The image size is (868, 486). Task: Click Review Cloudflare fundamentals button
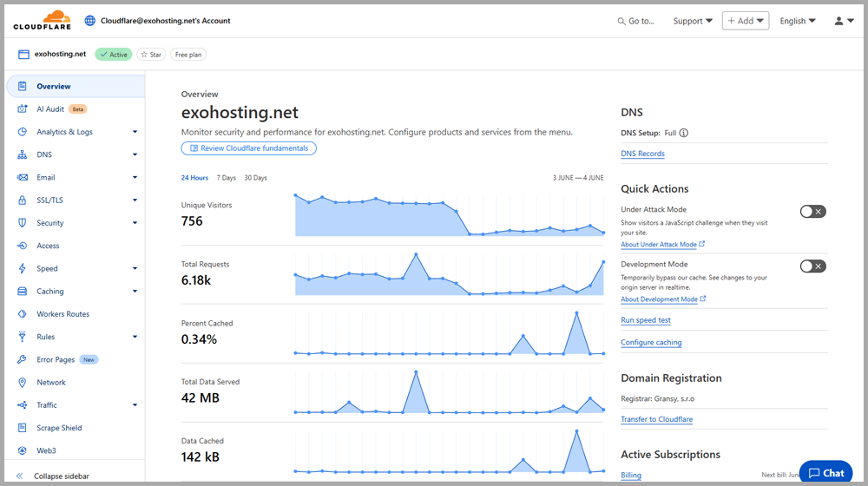249,148
